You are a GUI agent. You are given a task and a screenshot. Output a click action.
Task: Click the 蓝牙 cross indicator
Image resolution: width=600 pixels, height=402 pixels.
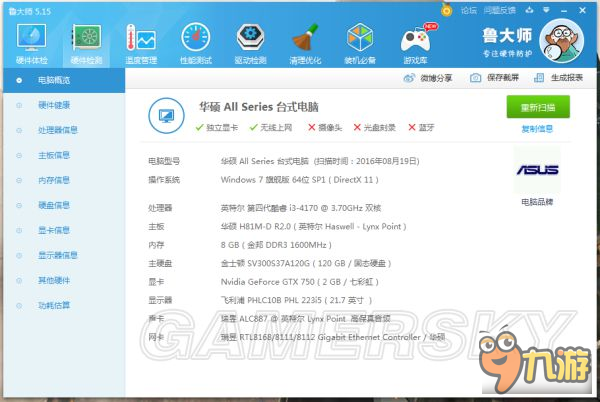(x=421, y=127)
